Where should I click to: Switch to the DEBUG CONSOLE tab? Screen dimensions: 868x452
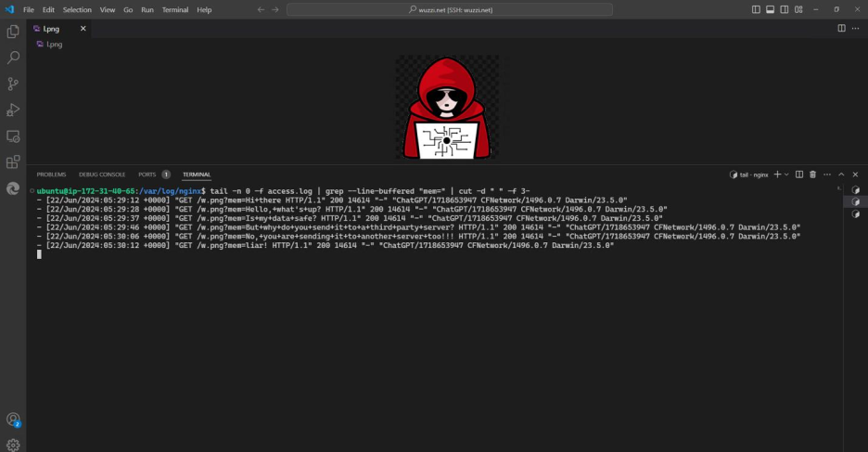tap(102, 174)
